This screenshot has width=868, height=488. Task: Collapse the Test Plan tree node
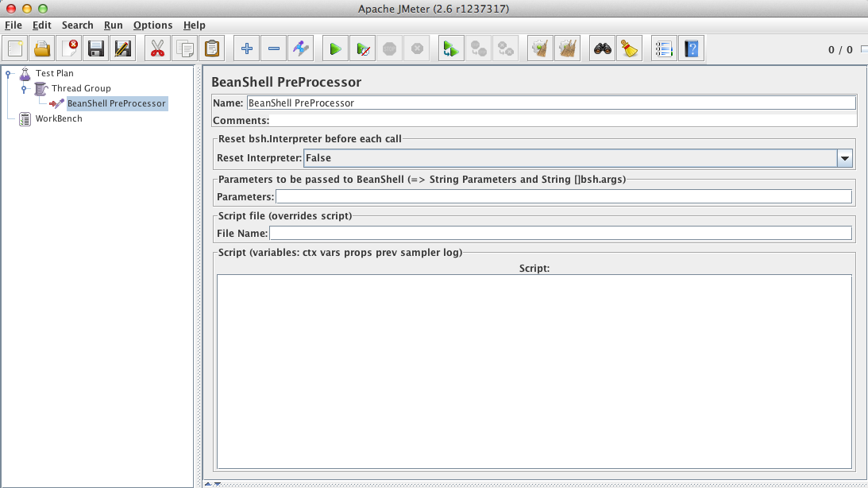point(8,73)
